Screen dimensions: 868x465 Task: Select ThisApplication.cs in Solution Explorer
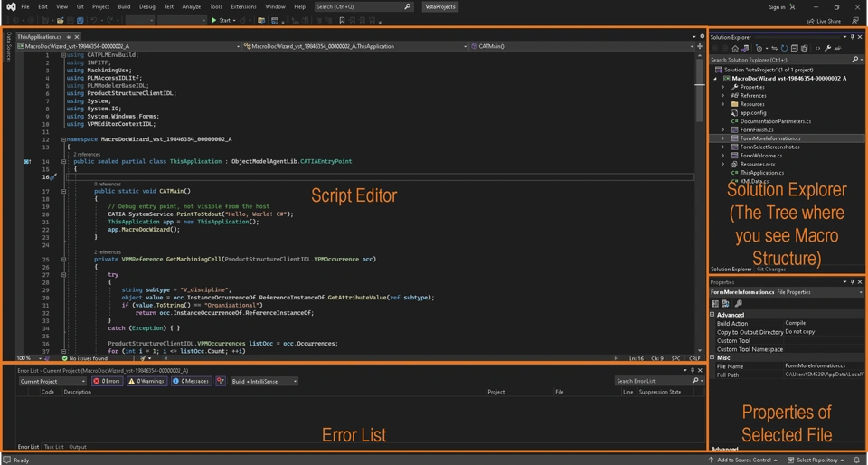(761, 173)
